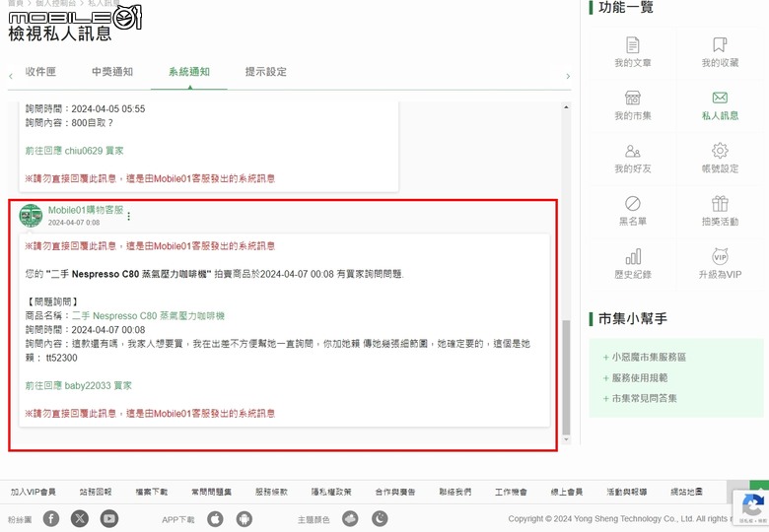Download the iOS app via Apple icon
This screenshot has height=532, width=769.
(215, 518)
